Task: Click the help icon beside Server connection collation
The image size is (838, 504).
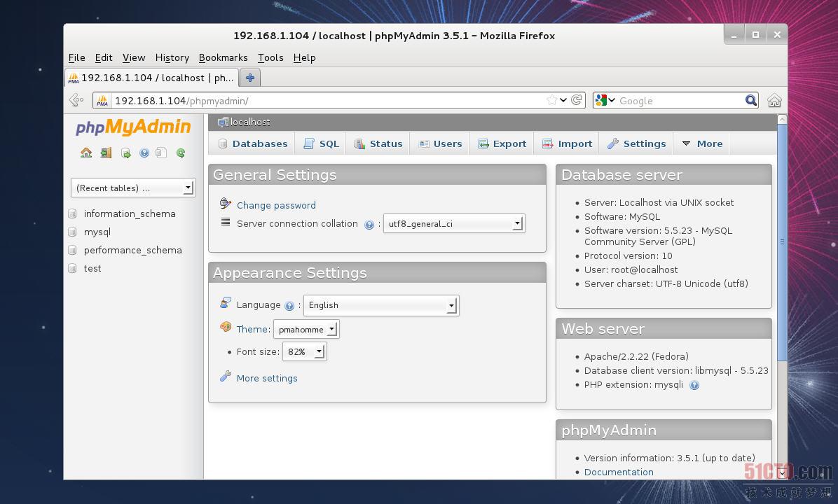Action: 369,225
